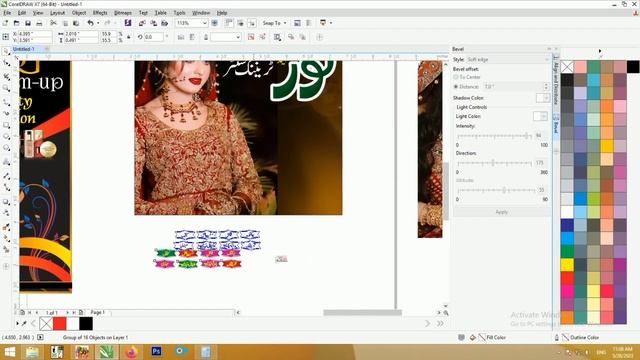Click the Cut scissors icon
Viewport: 640px width, 360px height.
coord(53,23)
